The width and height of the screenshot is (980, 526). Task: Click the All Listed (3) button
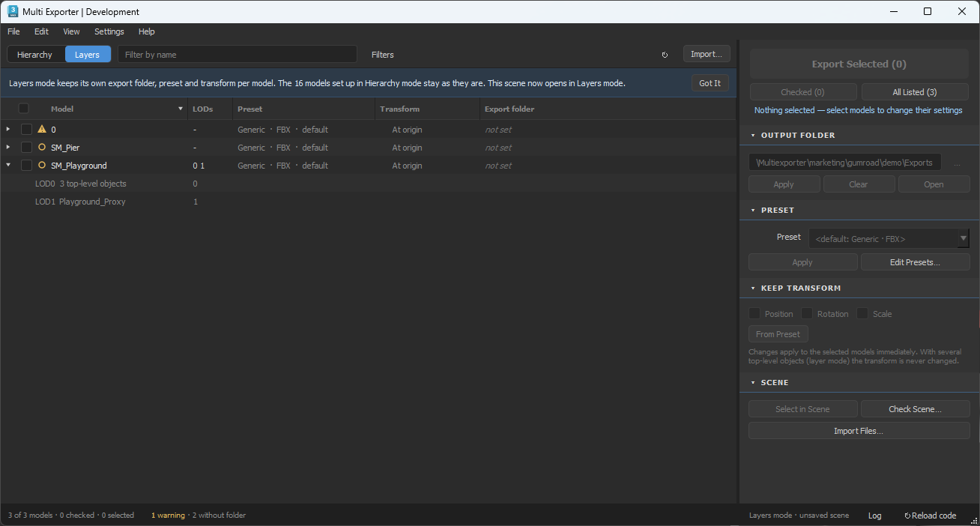tap(915, 92)
